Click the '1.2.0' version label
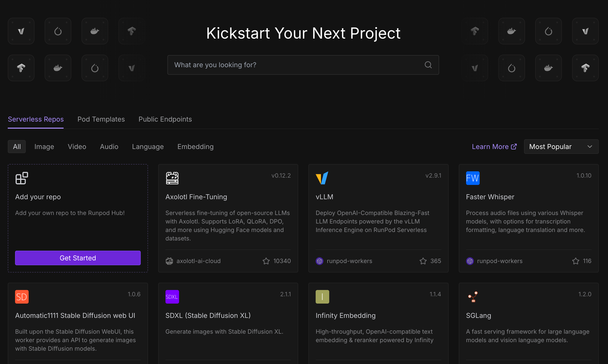Viewport: 608px width, 364px height. [x=585, y=294]
